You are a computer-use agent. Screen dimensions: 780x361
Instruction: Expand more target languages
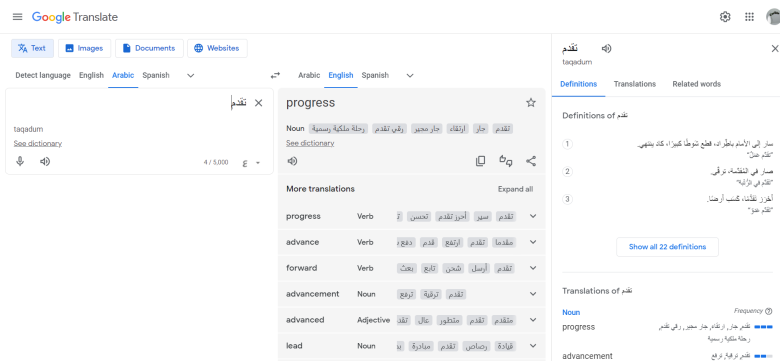[410, 76]
